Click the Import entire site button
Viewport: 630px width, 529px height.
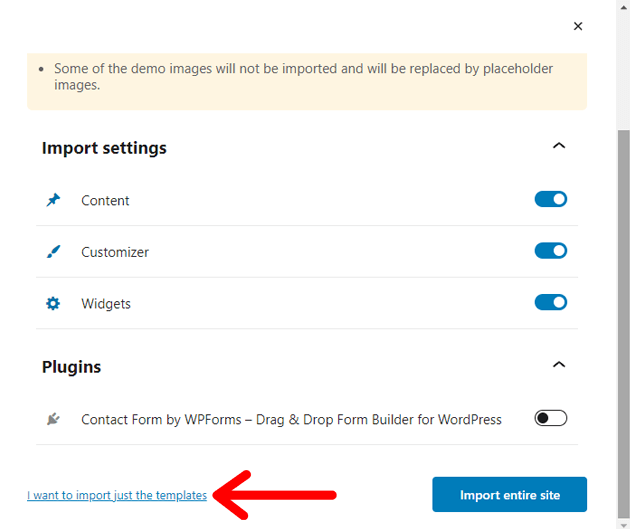pyautogui.click(x=509, y=495)
